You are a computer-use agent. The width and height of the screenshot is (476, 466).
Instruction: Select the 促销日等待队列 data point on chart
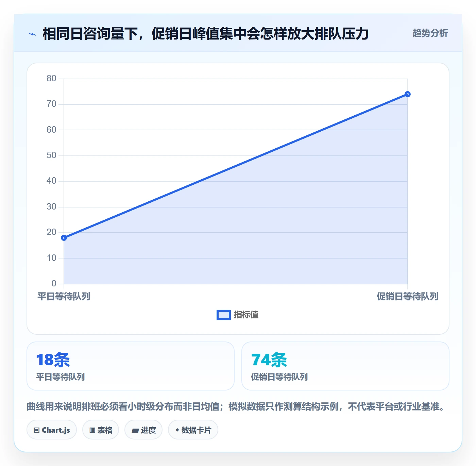tap(408, 94)
